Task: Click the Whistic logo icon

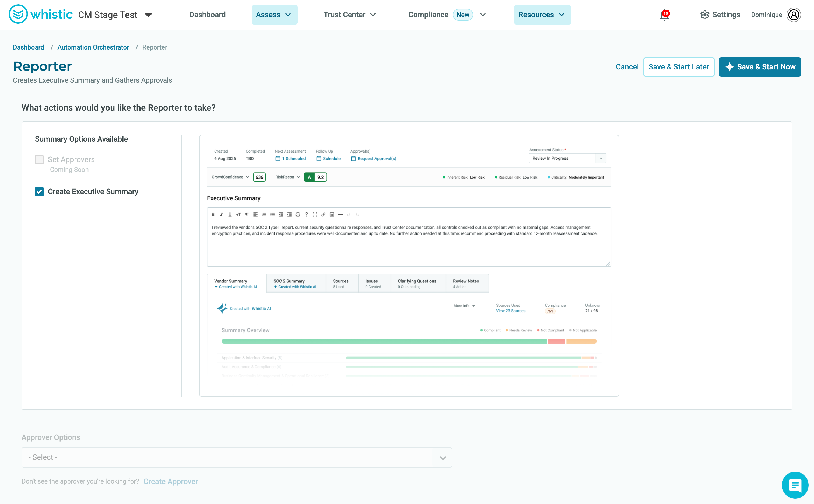Action: (18, 14)
